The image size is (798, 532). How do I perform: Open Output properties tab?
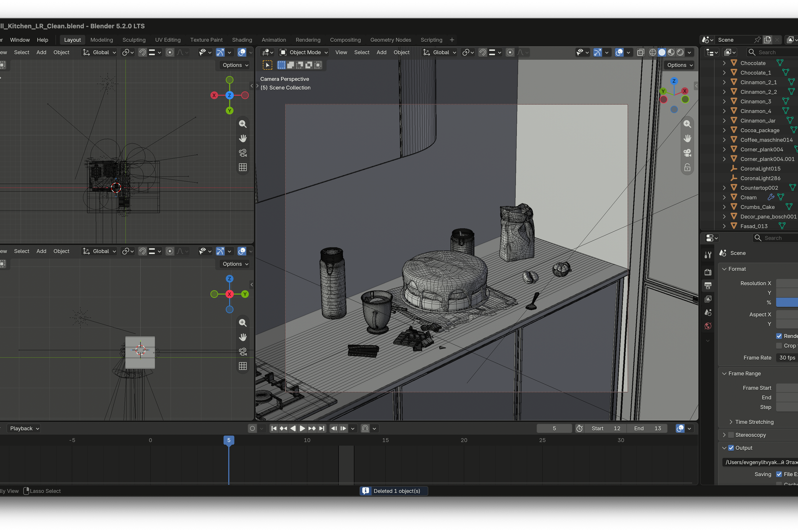coord(708,285)
